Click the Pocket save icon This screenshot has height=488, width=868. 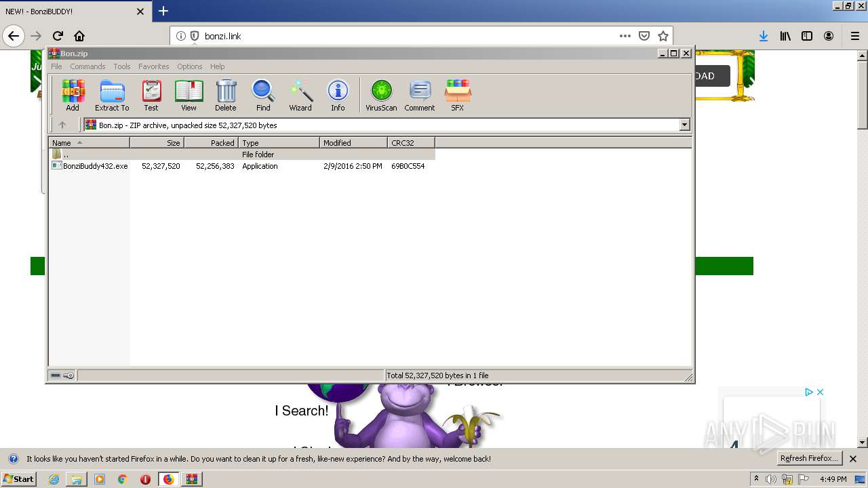tap(644, 36)
